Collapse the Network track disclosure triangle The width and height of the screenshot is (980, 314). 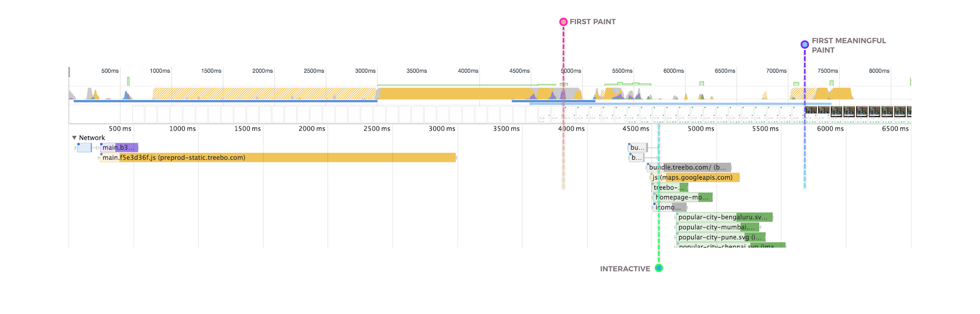click(x=74, y=138)
